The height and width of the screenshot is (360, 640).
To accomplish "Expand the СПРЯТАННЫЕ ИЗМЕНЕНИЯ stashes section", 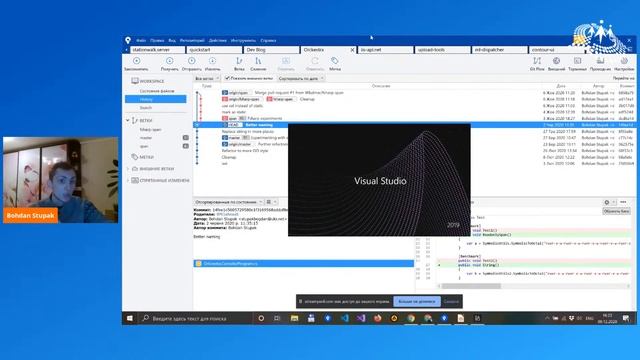I will click(128, 180).
